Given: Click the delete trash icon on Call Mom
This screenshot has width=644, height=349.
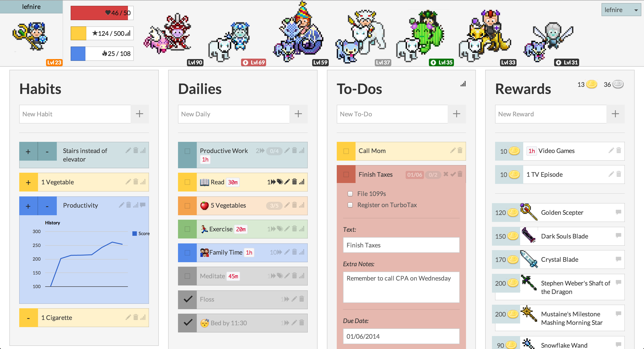Looking at the screenshot, I should tap(460, 150).
